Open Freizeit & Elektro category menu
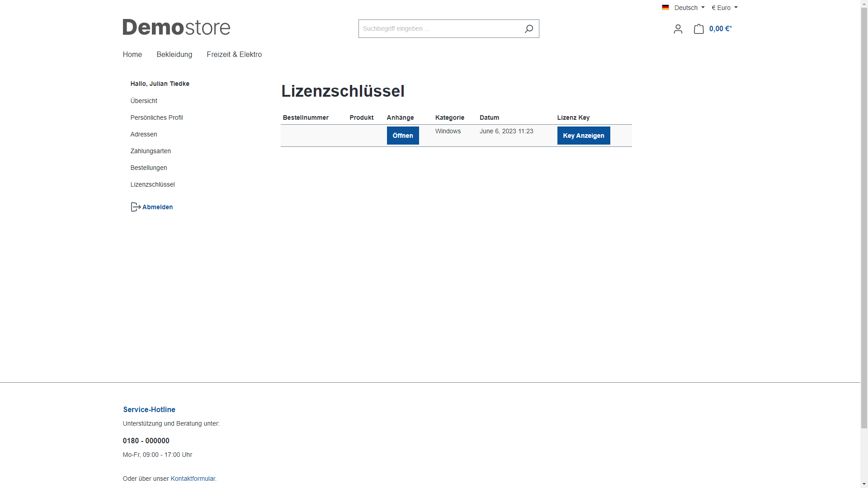 [x=234, y=55]
